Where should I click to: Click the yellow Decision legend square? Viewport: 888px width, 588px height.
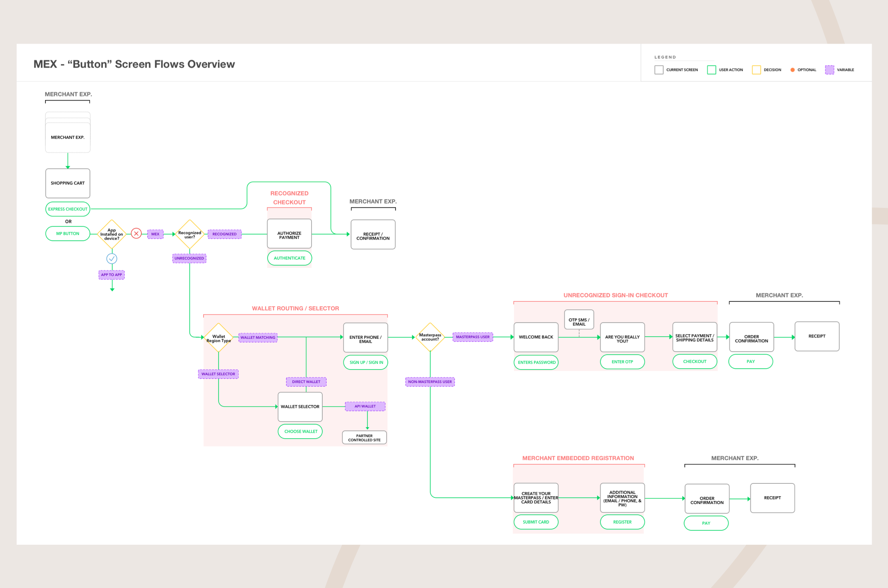[756, 70]
